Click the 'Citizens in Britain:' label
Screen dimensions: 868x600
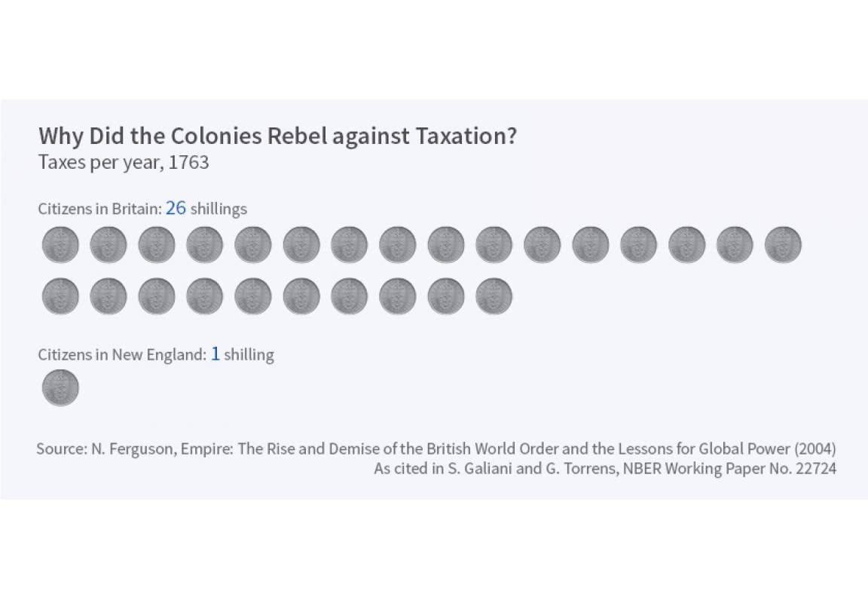tap(99, 209)
